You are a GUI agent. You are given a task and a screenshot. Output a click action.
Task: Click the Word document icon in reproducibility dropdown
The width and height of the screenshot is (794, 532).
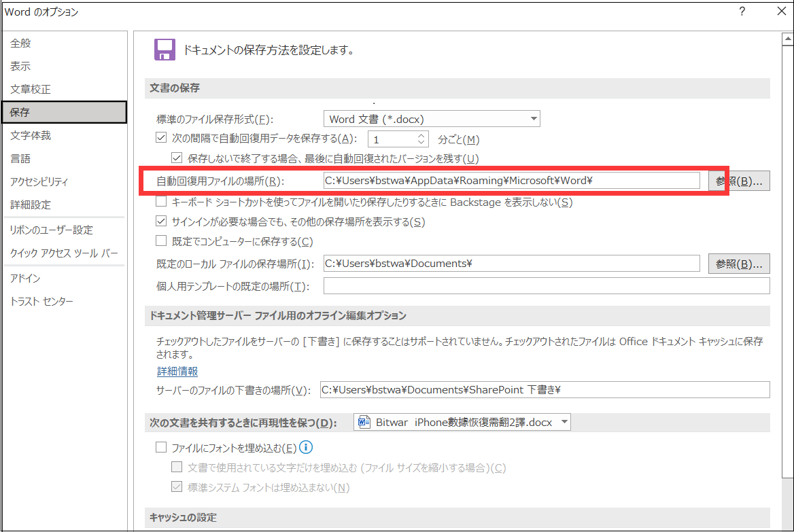click(x=364, y=422)
